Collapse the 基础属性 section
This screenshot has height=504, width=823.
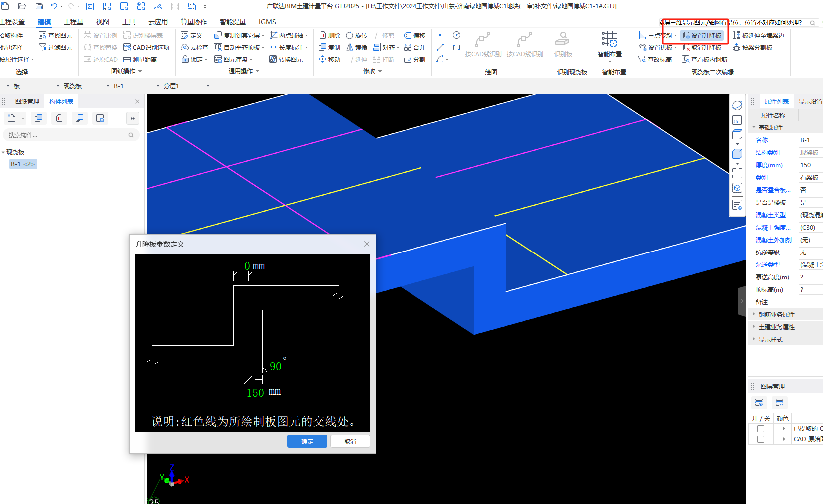tap(754, 127)
